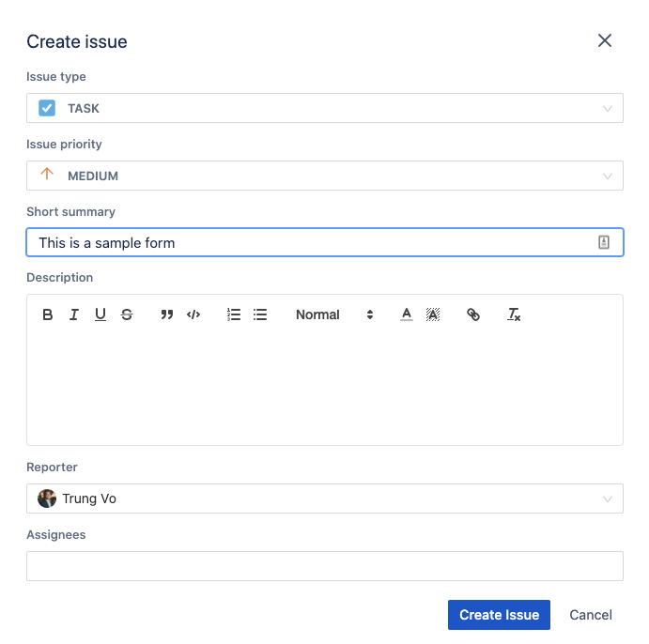Image resolution: width=649 pixels, height=644 pixels.
Task: Toggle italic formatting in description toolbar
Action: pos(73,314)
